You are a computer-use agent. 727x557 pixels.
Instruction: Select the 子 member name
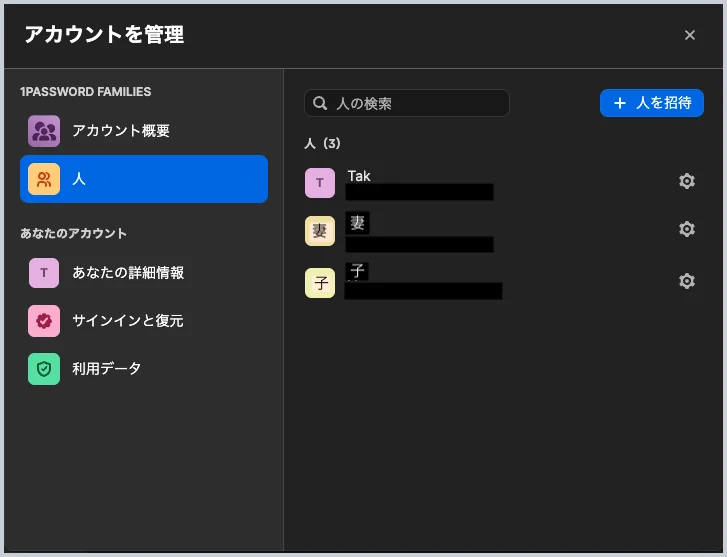click(357, 270)
